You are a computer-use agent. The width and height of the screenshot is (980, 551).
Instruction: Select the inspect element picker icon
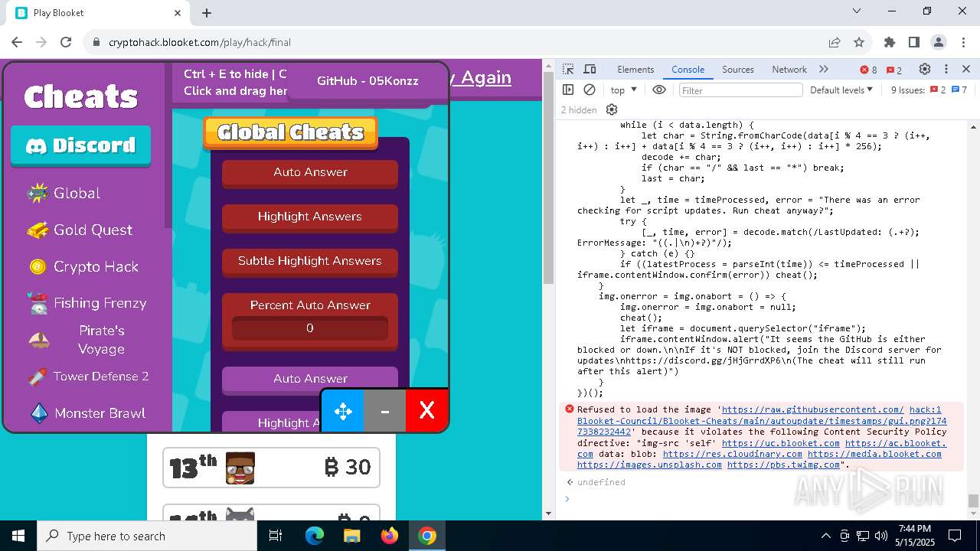click(568, 69)
